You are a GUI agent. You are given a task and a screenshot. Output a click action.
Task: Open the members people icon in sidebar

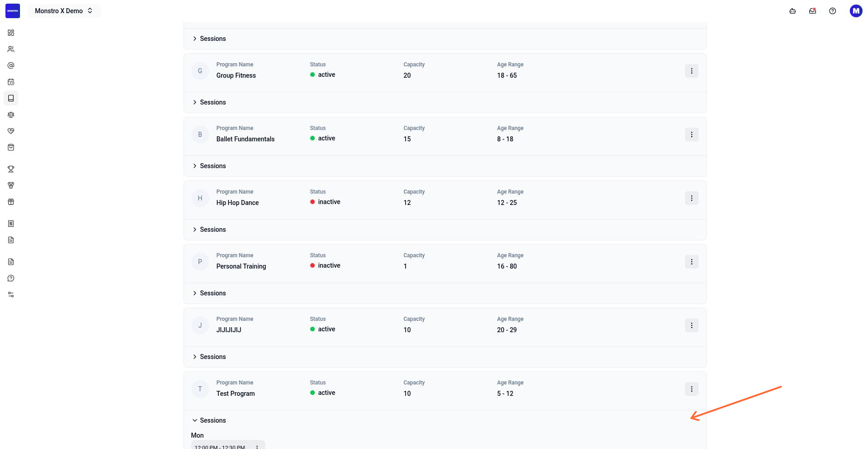tap(11, 49)
